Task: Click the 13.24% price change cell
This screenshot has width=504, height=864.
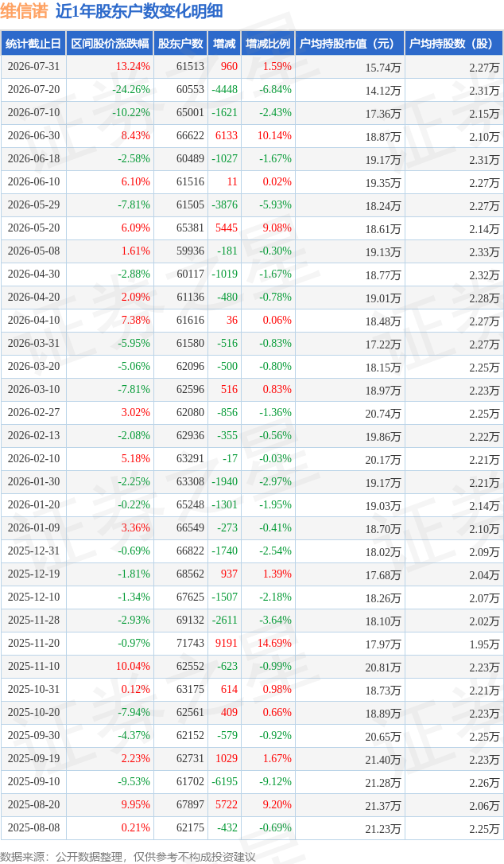Action: pos(133,66)
